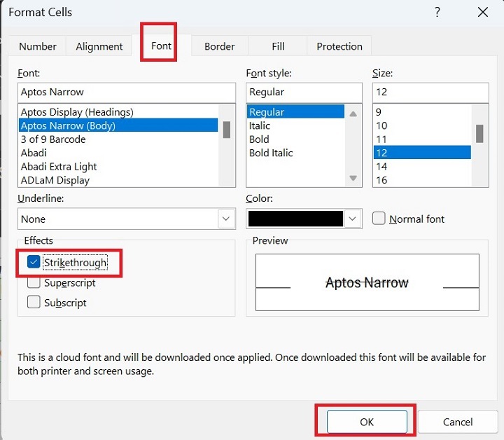This screenshot has height=440, width=504.
Task: Click the Cancel button
Action: point(458,422)
